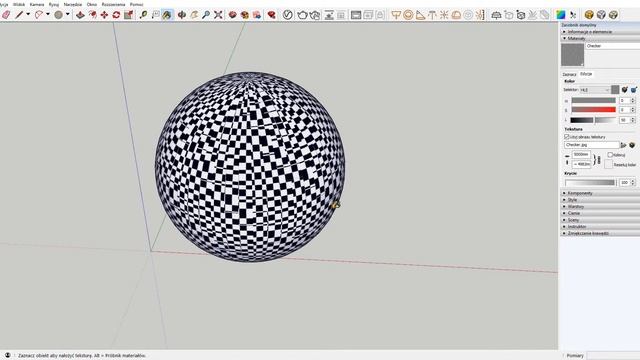The height and width of the screenshot is (360, 640).
Task: Open the Rozszerzenia menu
Action: point(113,4)
